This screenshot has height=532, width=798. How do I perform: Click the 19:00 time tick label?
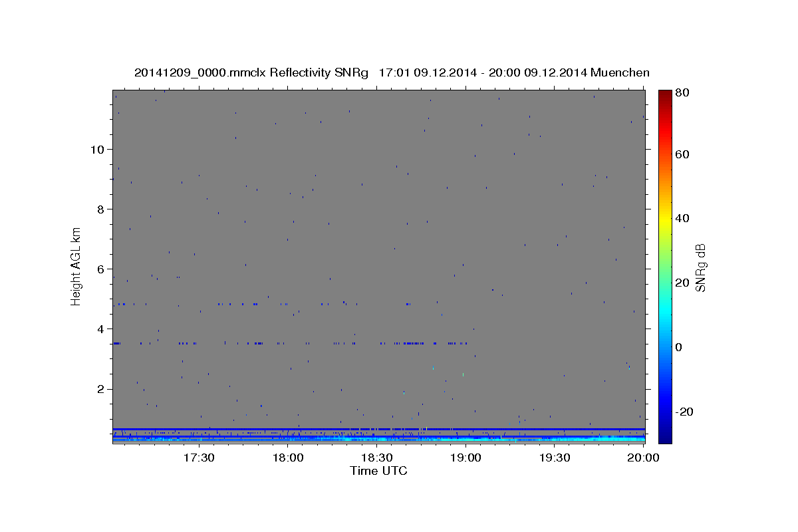point(466,458)
